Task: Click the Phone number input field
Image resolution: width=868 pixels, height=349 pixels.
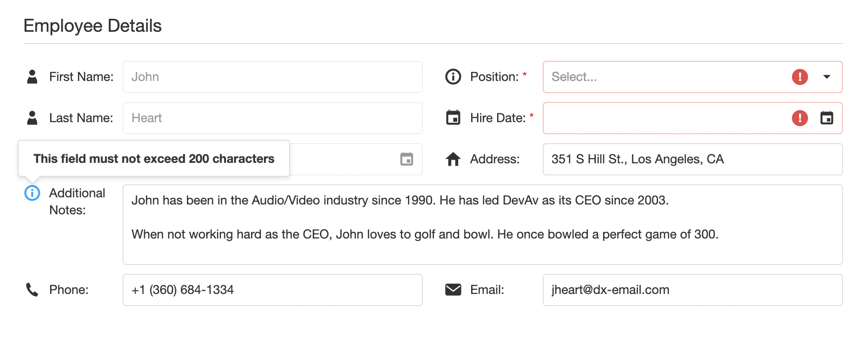Action: coord(272,290)
